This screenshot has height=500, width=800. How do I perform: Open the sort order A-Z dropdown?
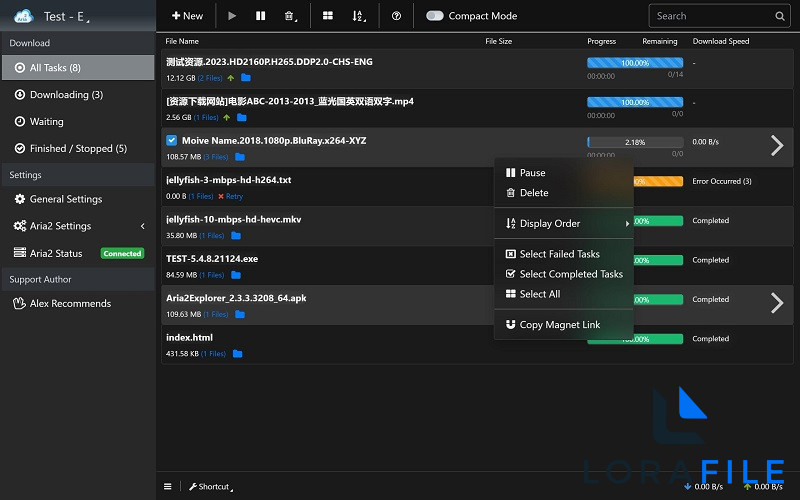click(359, 16)
